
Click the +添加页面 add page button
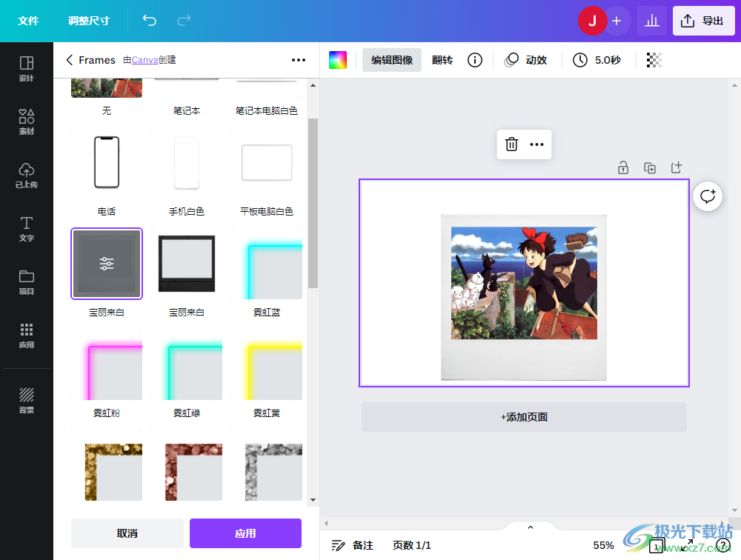524,417
